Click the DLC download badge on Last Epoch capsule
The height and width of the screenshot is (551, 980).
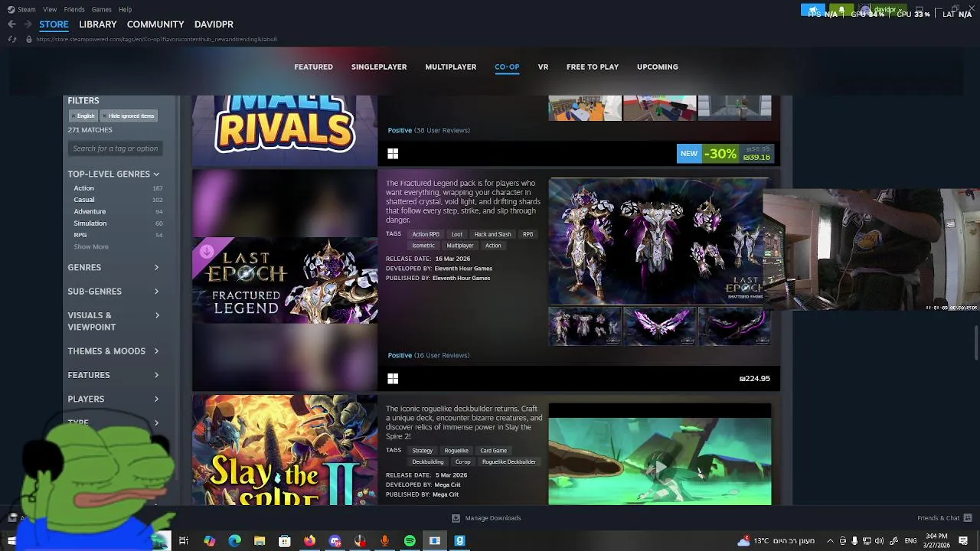click(206, 251)
